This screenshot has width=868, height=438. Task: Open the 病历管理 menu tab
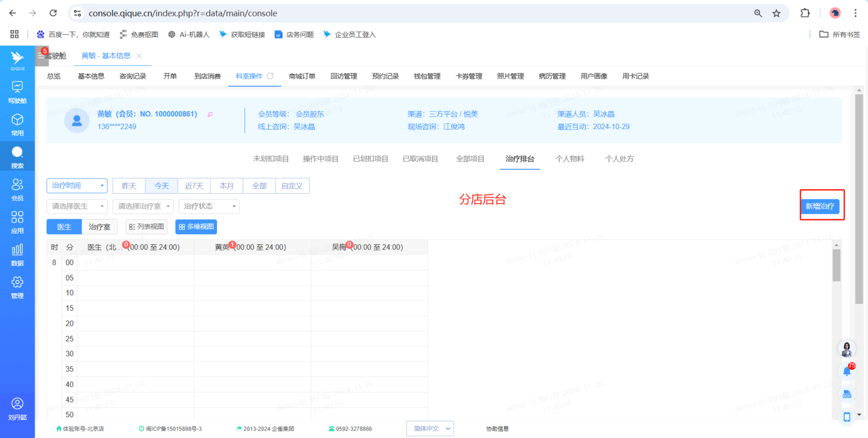pyautogui.click(x=552, y=76)
